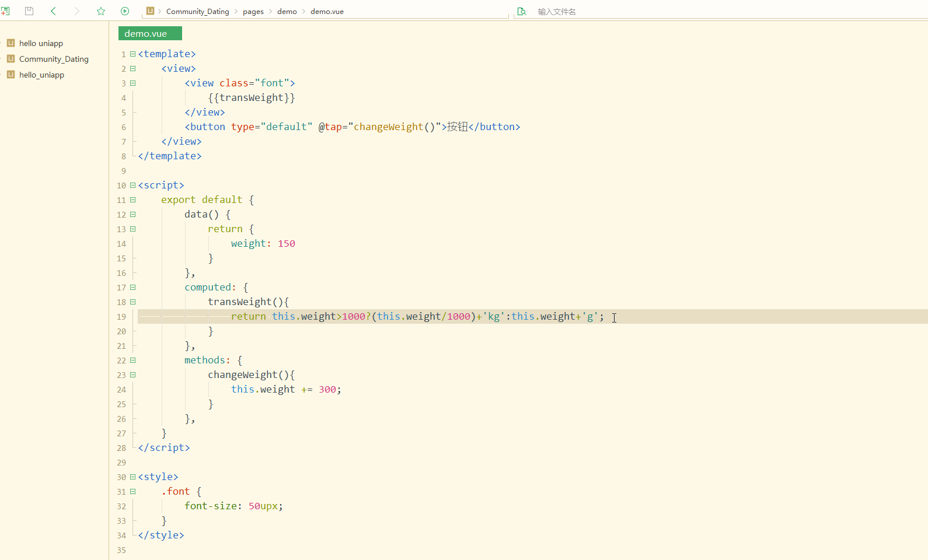Click line number 19 in the gutter
Image resolution: width=928 pixels, height=560 pixels.
coord(121,317)
